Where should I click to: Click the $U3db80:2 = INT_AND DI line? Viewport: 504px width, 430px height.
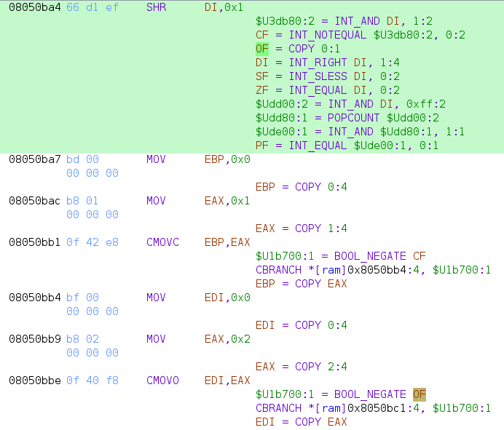coord(344,21)
